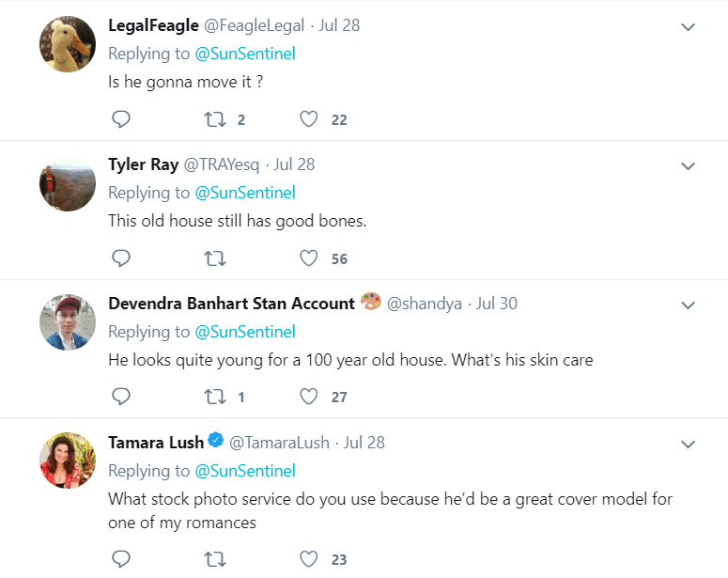Like Tyler Ray's tweet with 56 likes
The image size is (728, 578).
pyautogui.click(x=309, y=258)
